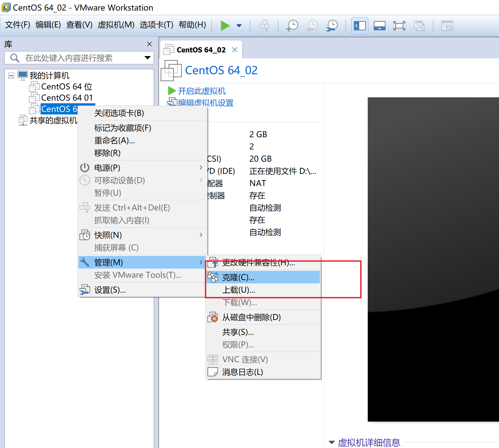Expand the 电源(P) submenu
Viewport: 499px width, 448px height.
143,168
